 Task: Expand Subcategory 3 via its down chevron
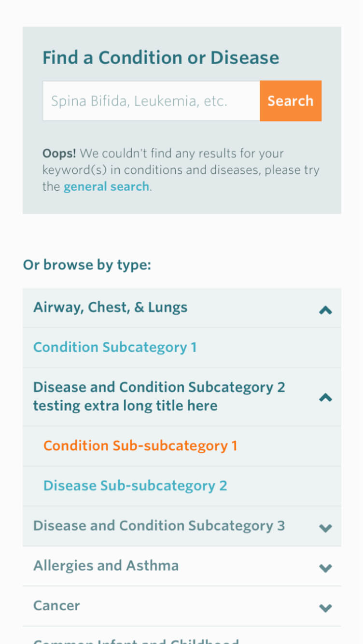point(326,528)
